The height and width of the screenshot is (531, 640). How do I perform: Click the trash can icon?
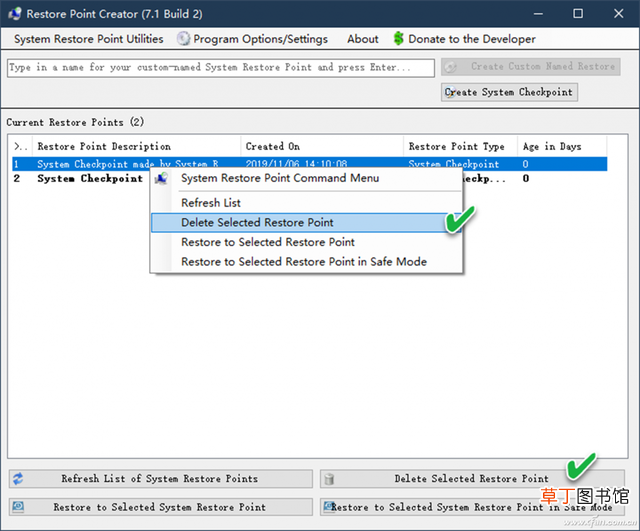tap(329, 479)
